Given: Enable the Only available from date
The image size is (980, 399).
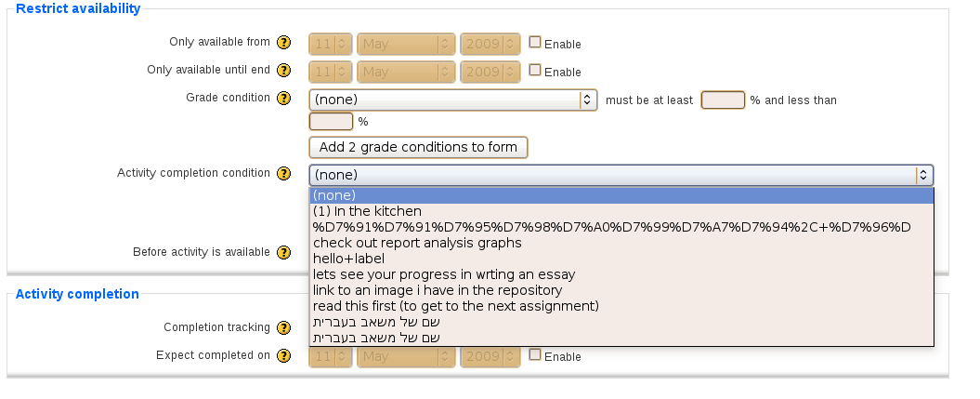Looking at the screenshot, I should (534, 42).
